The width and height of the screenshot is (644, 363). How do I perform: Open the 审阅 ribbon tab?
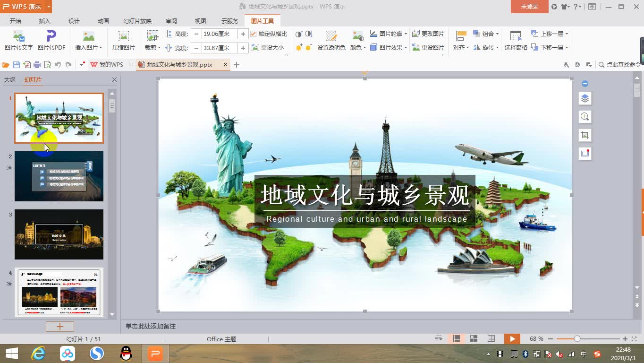point(171,21)
